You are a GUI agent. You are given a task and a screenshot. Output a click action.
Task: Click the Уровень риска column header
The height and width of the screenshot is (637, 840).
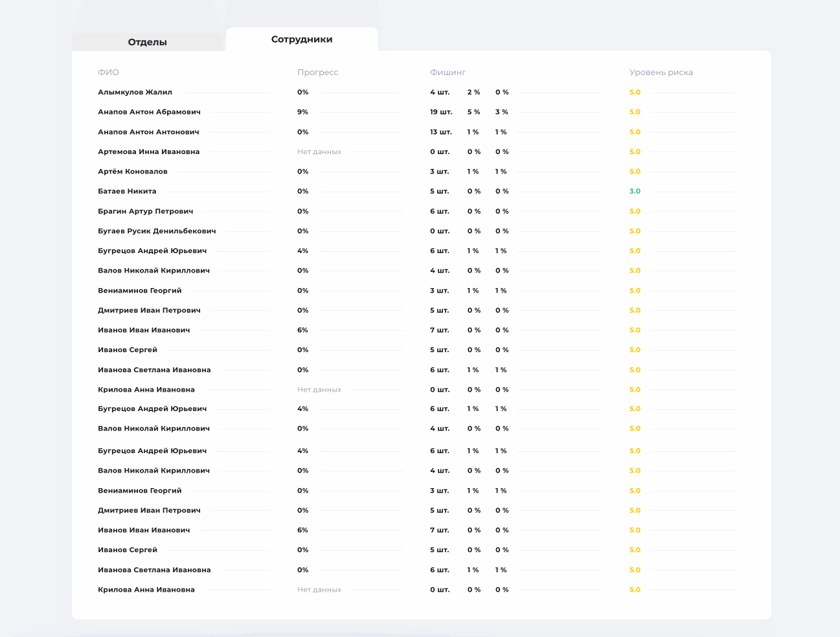click(x=661, y=73)
